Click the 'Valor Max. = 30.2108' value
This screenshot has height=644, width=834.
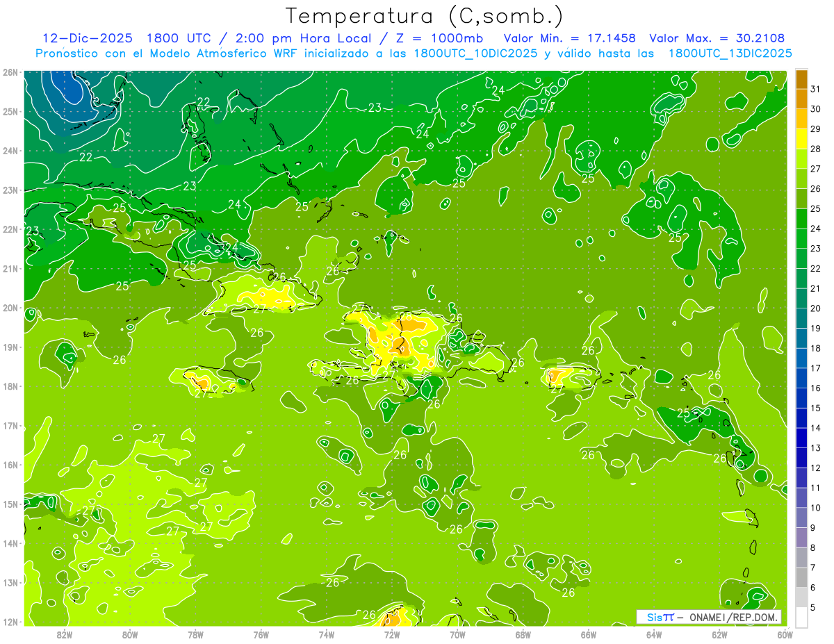tap(717, 38)
